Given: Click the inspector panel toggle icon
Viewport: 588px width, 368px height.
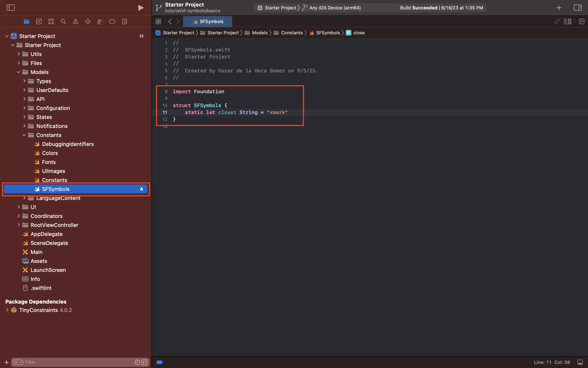Looking at the screenshot, I should click(578, 8).
